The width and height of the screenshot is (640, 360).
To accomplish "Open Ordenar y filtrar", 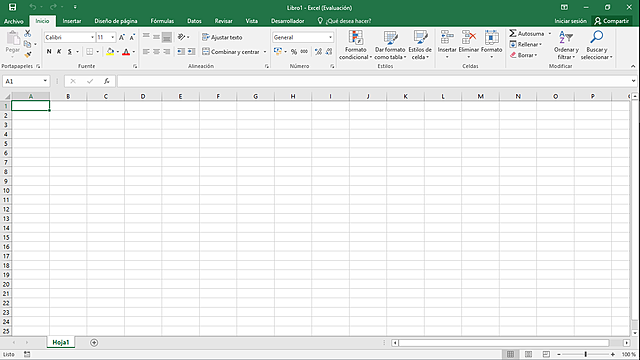I will click(x=566, y=45).
